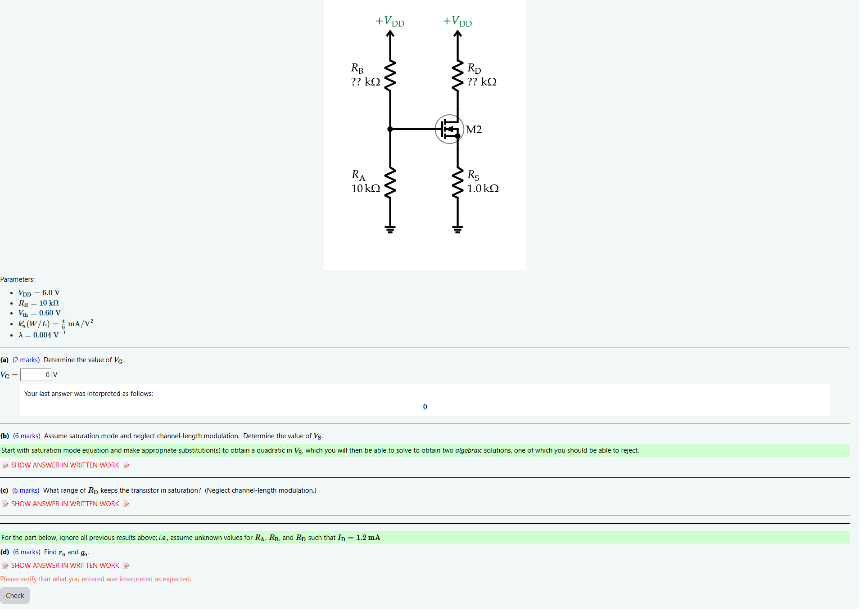Click part (d) 'SHOW ANSWER IN WRITTEN WORK' text
Image resolution: width=868 pixels, height=611 pixels.
(65, 566)
